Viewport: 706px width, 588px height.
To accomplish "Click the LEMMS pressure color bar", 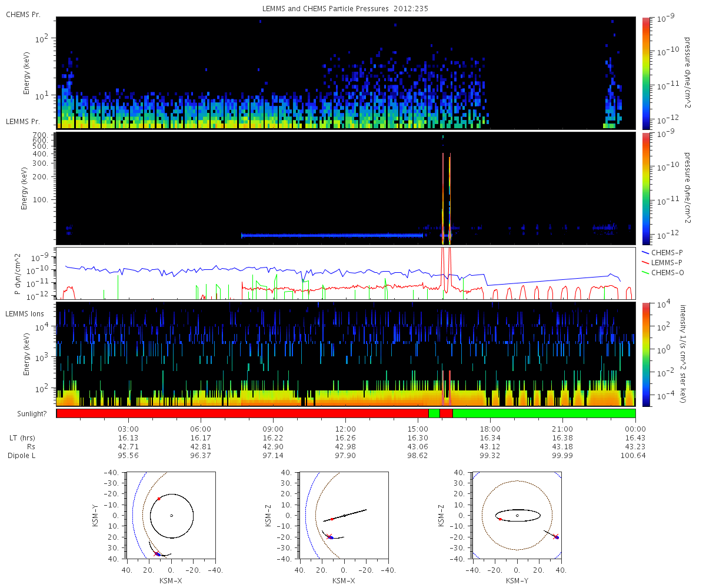I will (645, 188).
